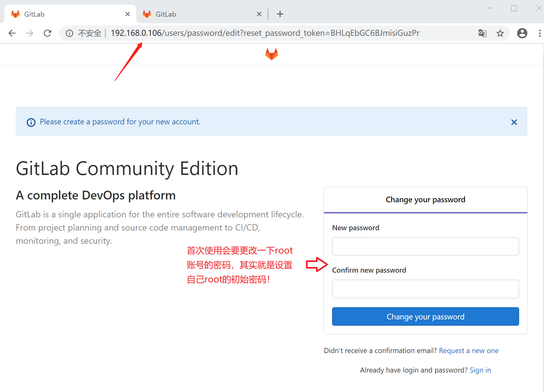
Task: Click the Request a new one link
Action: [x=469, y=351]
